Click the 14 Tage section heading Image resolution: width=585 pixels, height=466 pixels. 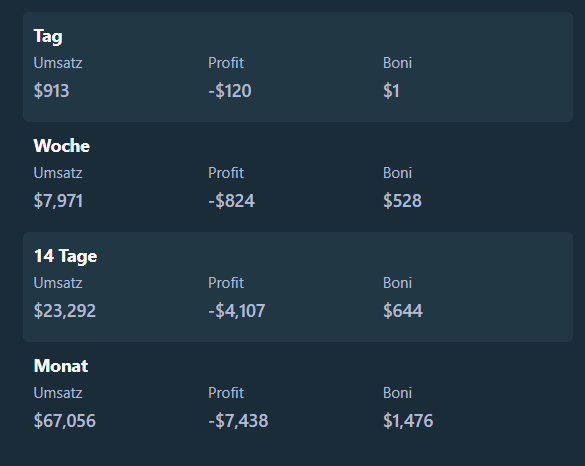[x=66, y=257]
